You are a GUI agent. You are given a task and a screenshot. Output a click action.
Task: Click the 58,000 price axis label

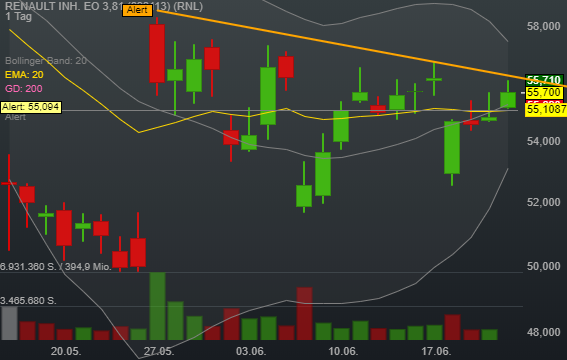point(543,26)
